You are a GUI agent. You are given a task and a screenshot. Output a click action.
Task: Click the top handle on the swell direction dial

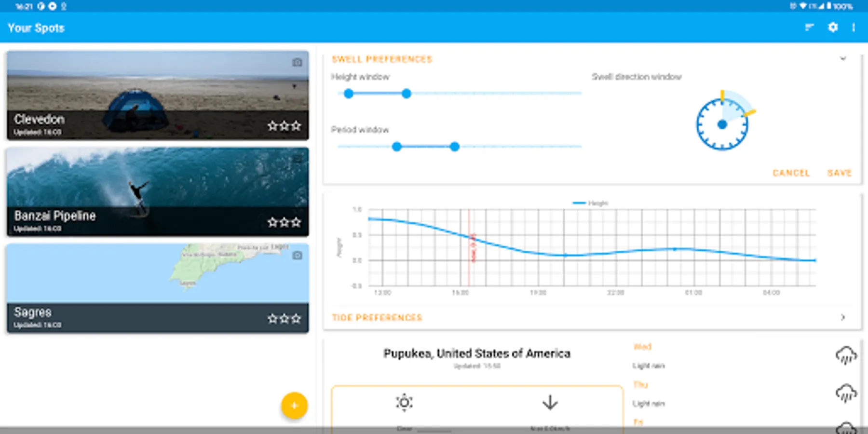click(722, 95)
